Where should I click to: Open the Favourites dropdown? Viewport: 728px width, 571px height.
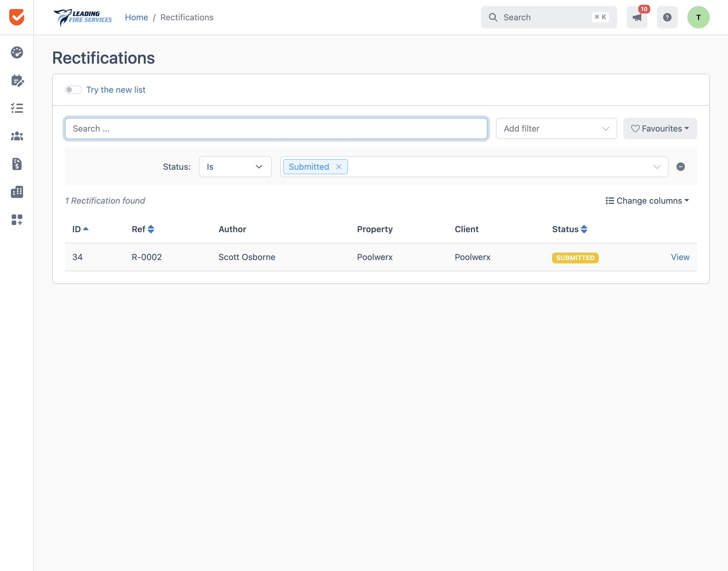pos(660,129)
